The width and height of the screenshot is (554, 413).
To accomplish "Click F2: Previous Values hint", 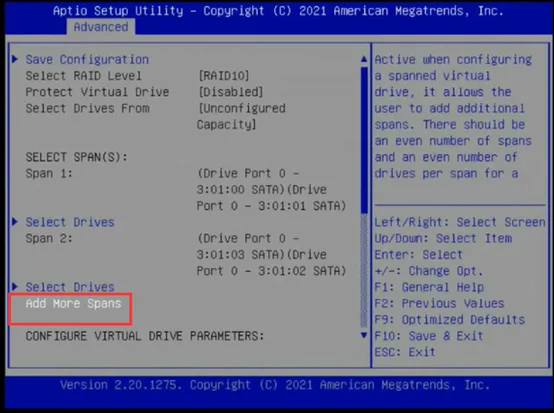I will 439,303.
